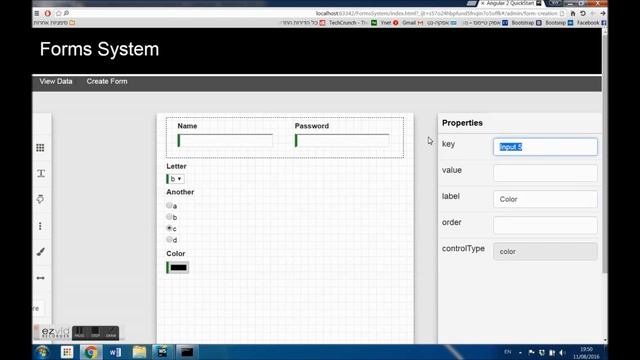Select the grid layout tool in sidebar
Viewport: 640px width, 360px height.
(x=40, y=148)
